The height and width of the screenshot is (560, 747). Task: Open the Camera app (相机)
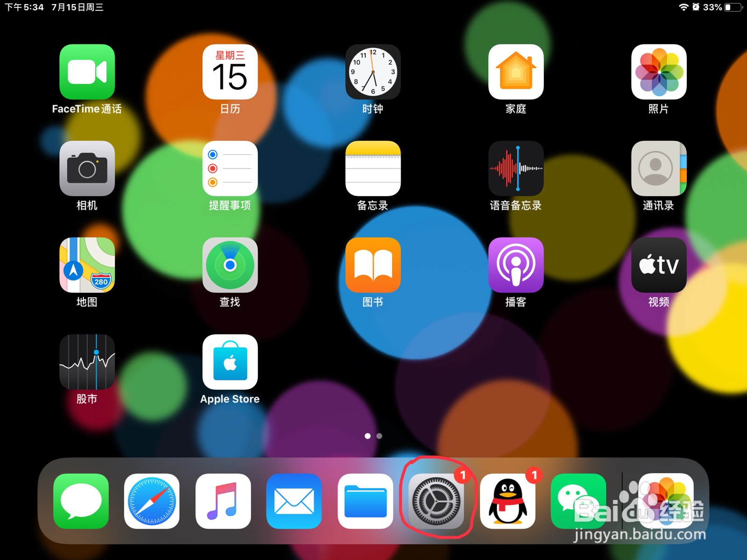point(87,168)
